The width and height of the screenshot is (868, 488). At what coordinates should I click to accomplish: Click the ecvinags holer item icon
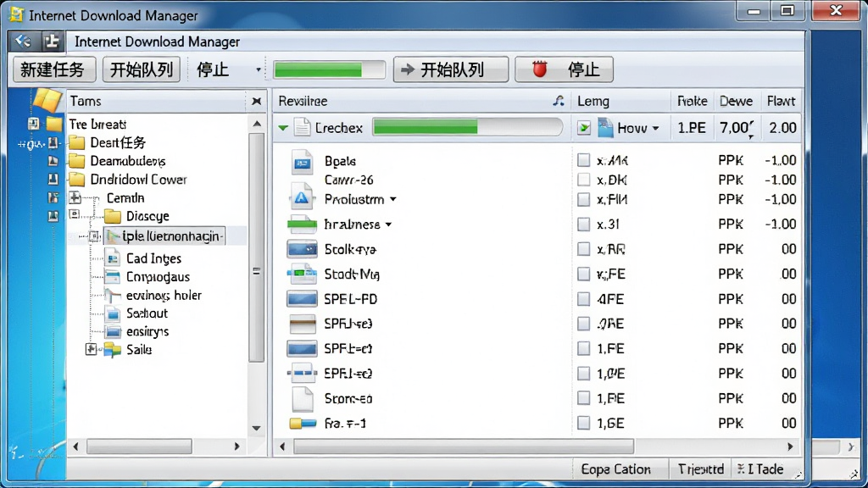(x=113, y=295)
